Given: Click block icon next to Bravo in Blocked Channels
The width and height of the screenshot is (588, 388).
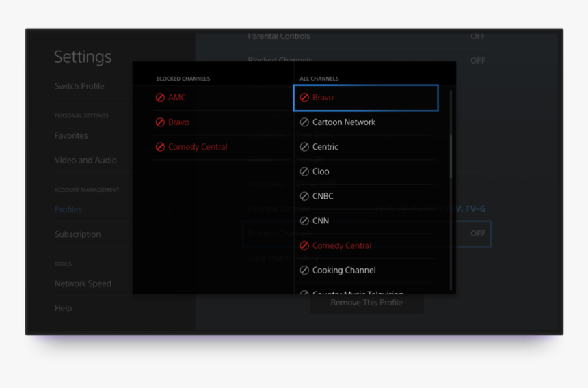Looking at the screenshot, I should pos(160,122).
